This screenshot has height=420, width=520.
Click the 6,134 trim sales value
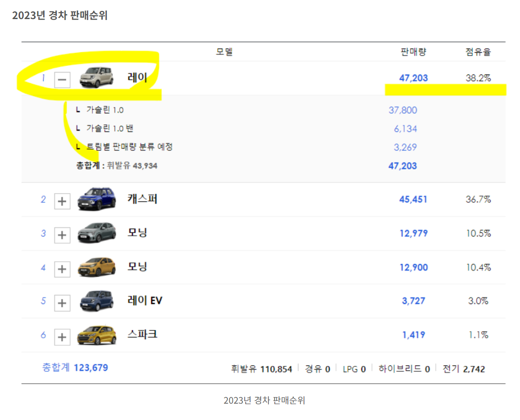405,129
